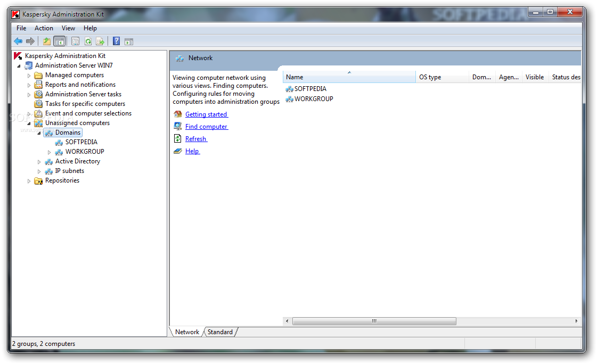Click the Reports and notifications icon
The image size is (597, 364).
38,85
